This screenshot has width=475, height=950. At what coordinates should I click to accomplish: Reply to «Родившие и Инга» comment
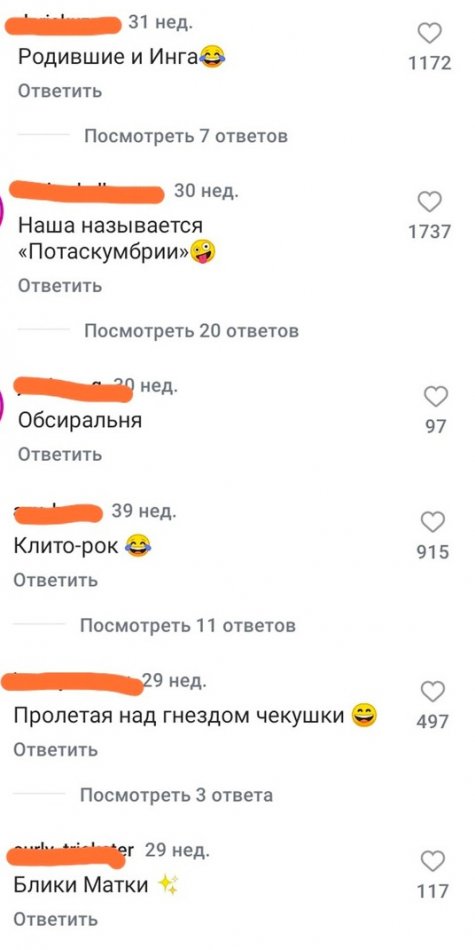(x=60, y=91)
